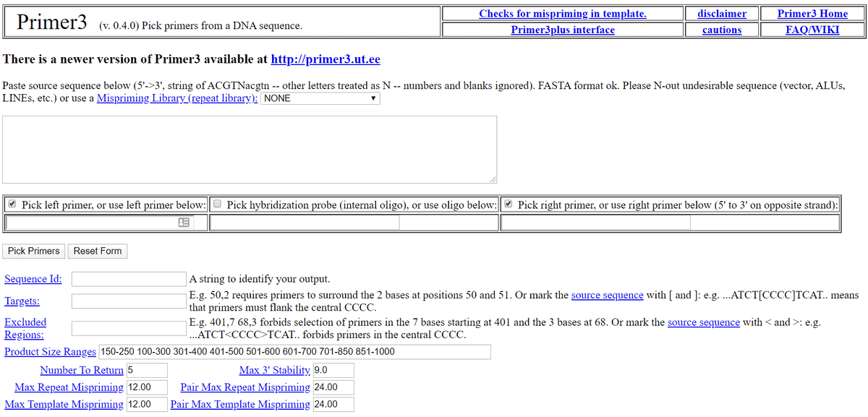Viewport: 868px width, 417px height.
Task: Click the Pair Max Repeat Mispriming field
Action: [333, 387]
